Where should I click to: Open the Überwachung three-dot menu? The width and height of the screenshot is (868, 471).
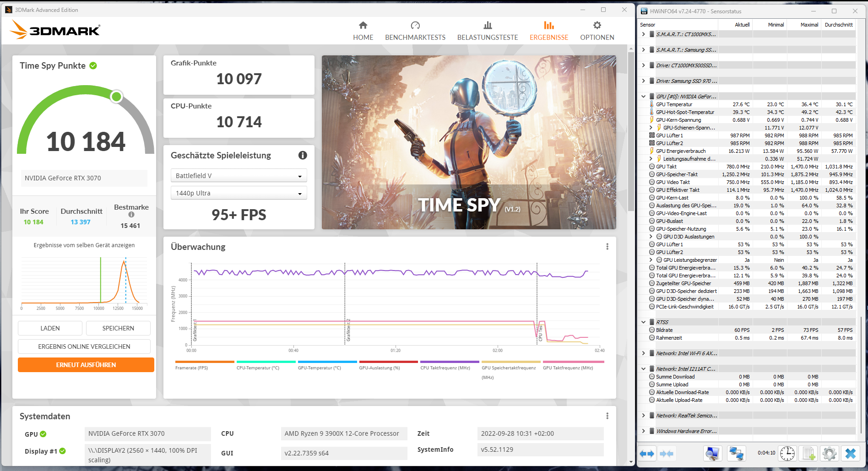(607, 247)
